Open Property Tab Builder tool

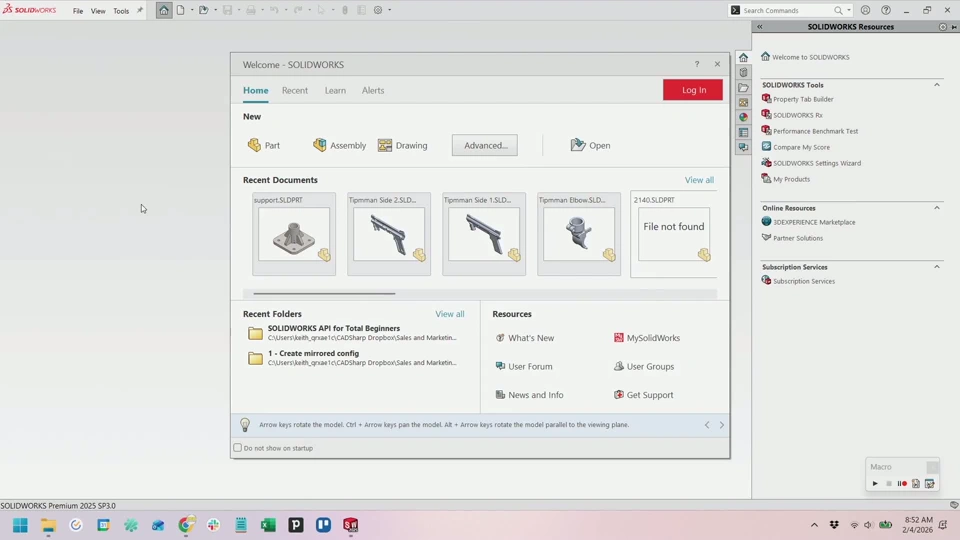point(797,99)
